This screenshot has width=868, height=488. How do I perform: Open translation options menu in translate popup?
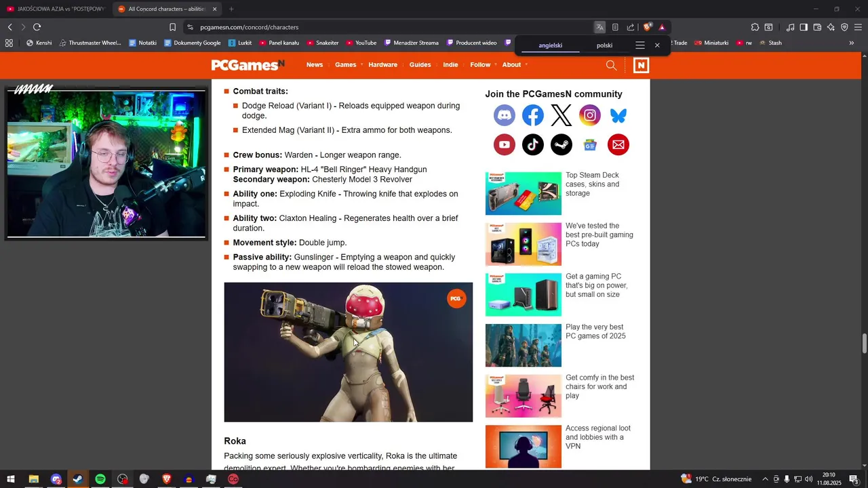click(639, 45)
